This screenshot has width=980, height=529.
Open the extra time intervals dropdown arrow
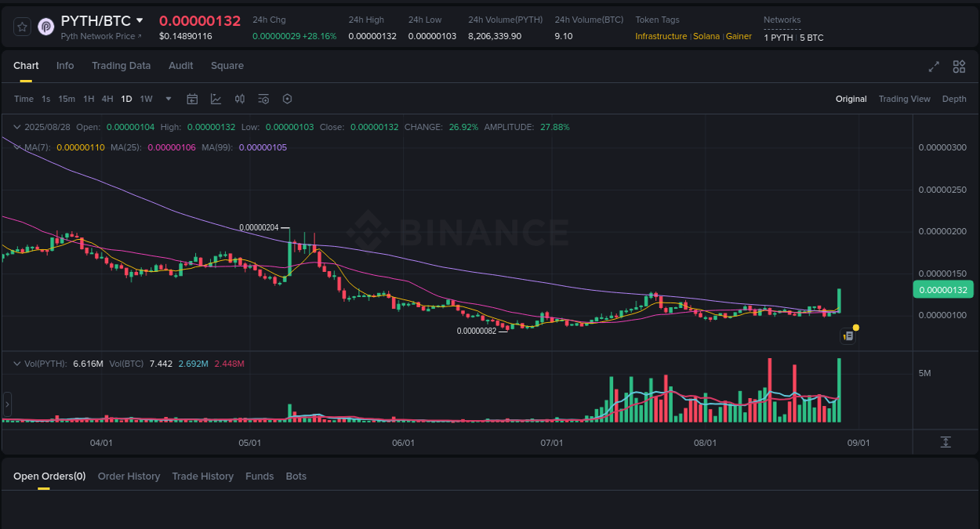pos(168,99)
